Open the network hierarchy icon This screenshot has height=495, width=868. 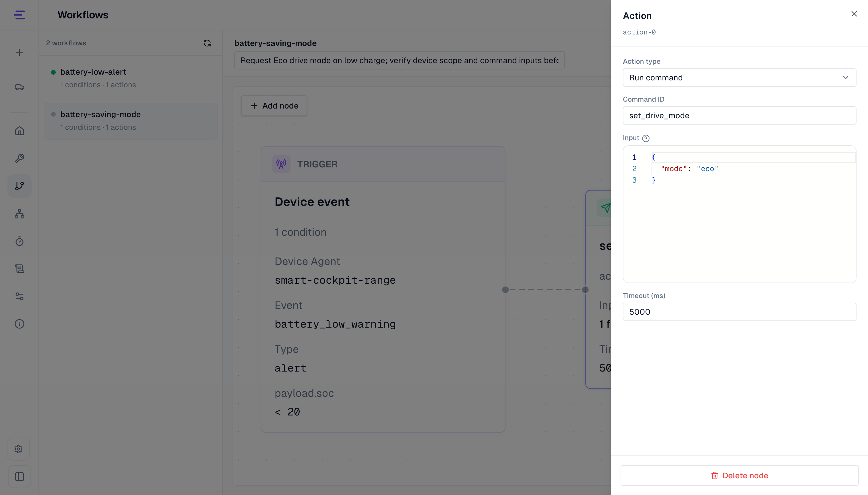19,214
